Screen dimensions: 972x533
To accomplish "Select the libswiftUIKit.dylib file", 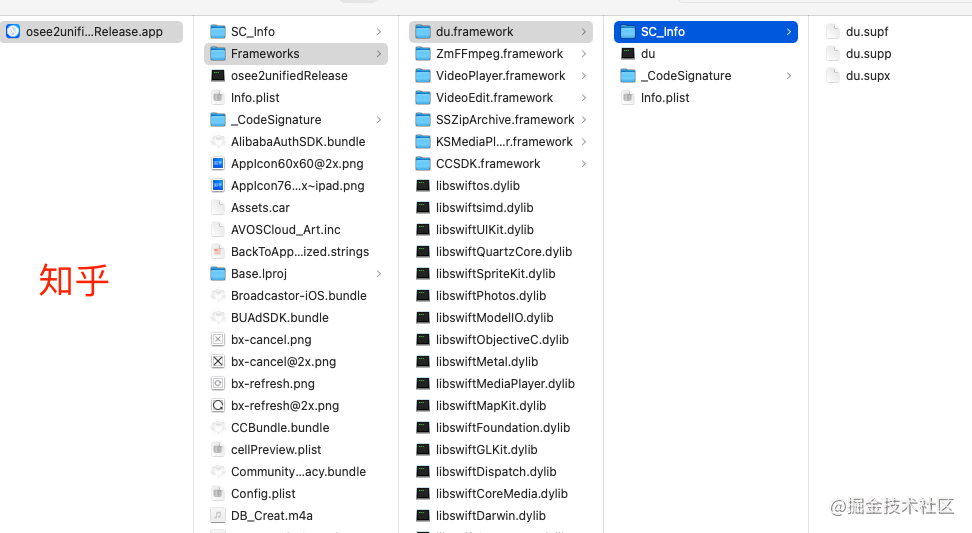I will 501,229.
